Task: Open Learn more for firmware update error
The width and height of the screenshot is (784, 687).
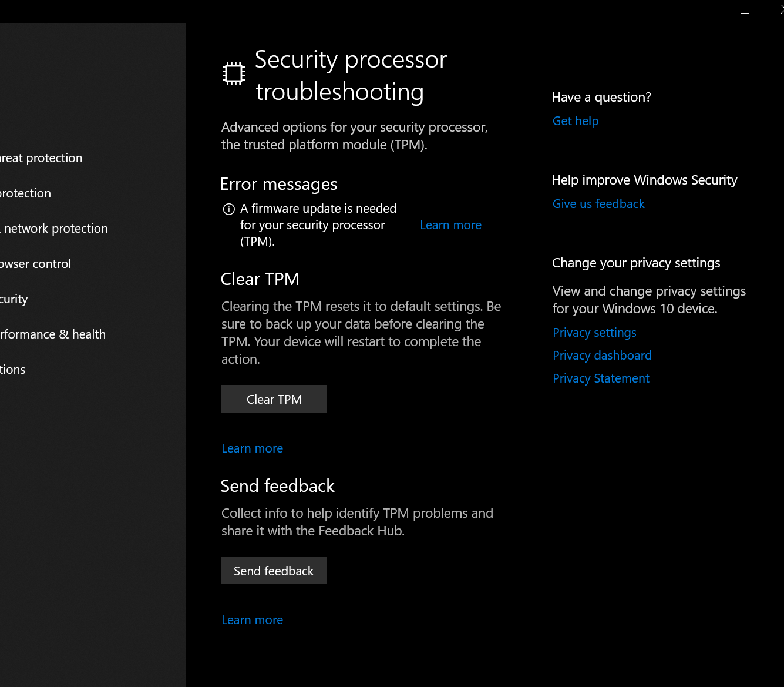Action: (450, 225)
